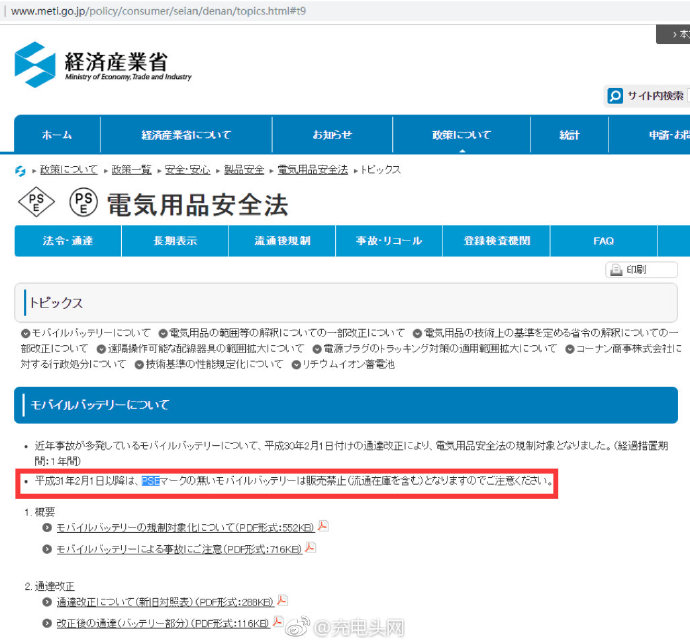Image resolution: width=690 pixels, height=644 pixels.
Task: Open the 政策について navigation menu
Action: pos(461,135)
